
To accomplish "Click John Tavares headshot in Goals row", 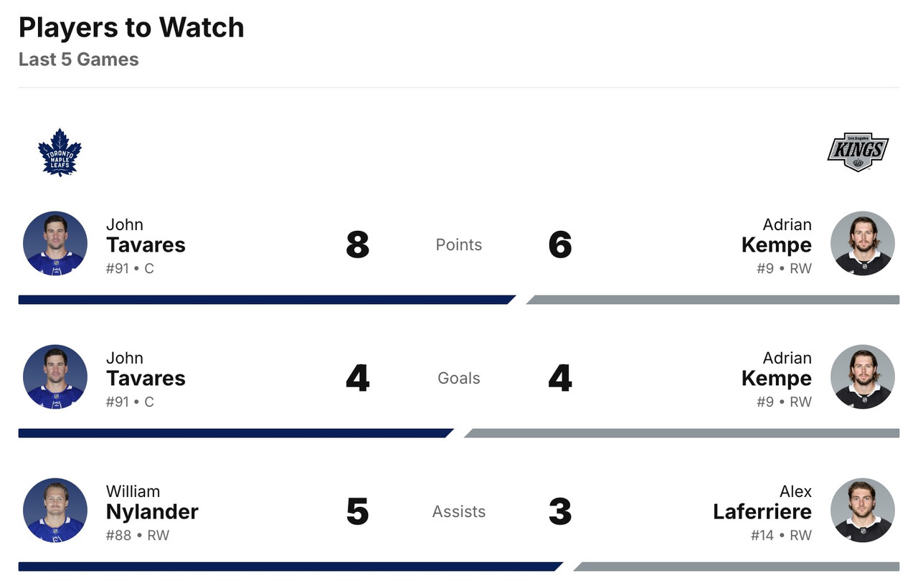I will point(55,377).
